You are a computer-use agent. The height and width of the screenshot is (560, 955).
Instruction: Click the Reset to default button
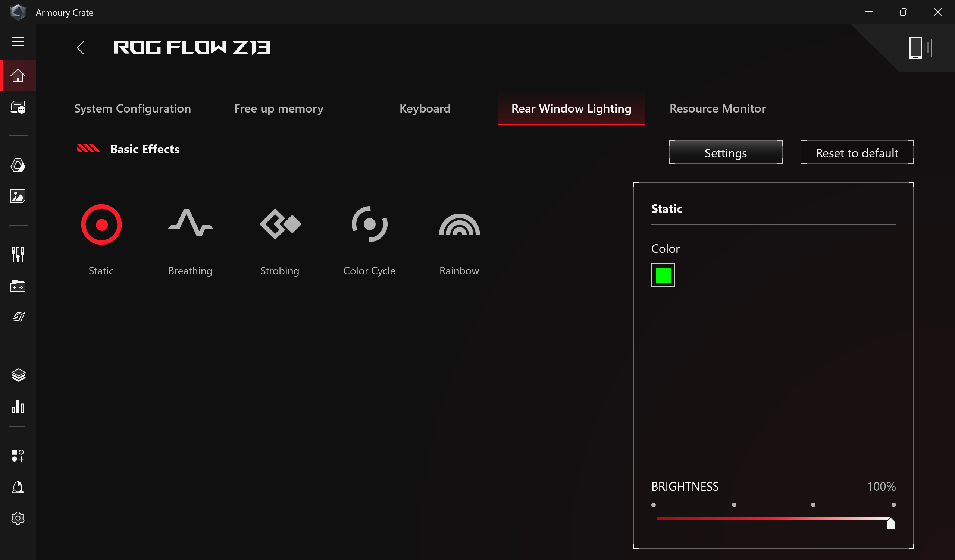pos(857,152)
